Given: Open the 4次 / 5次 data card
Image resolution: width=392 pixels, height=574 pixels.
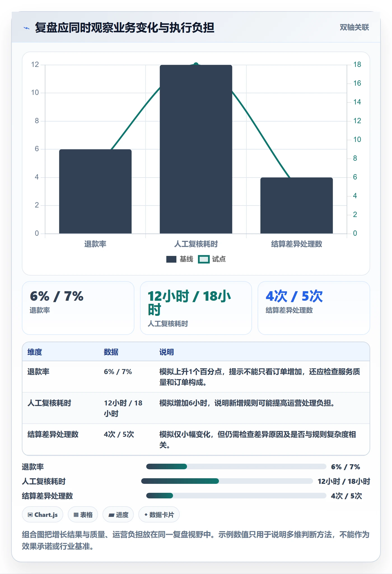Looking at the screenshot, I should tap(314, 308).
